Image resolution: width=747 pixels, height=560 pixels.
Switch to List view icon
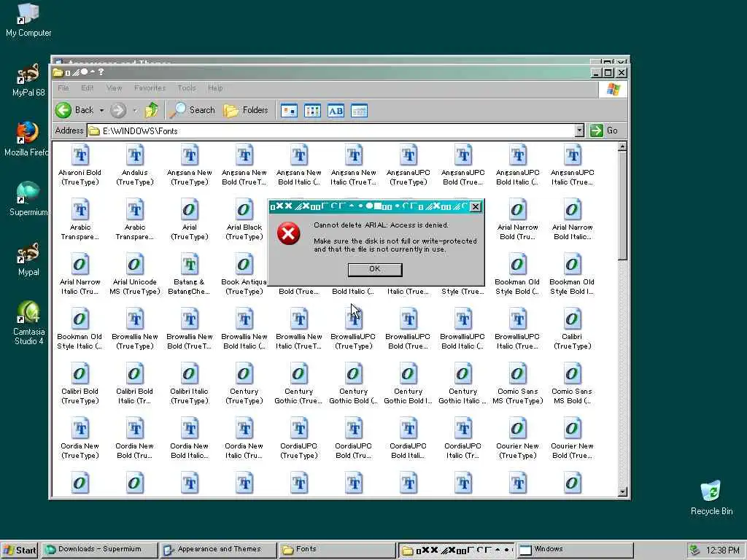point(312,111)
